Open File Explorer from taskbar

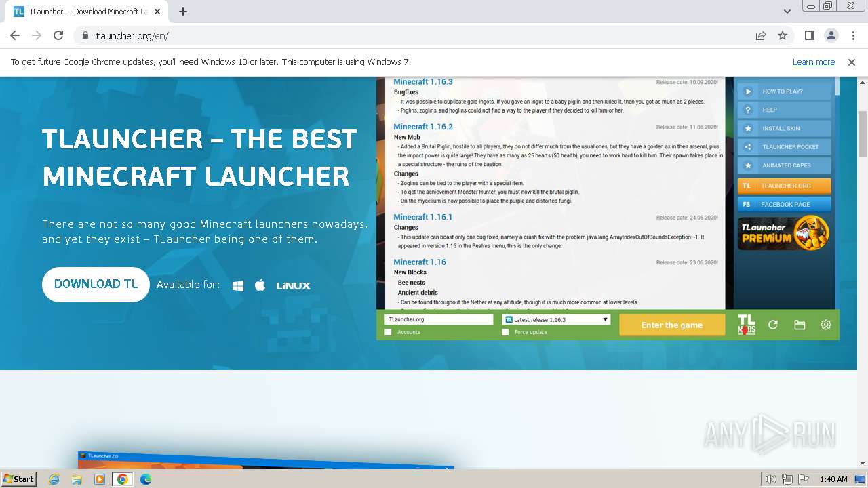pyautogui.click(x=77, y=479)
